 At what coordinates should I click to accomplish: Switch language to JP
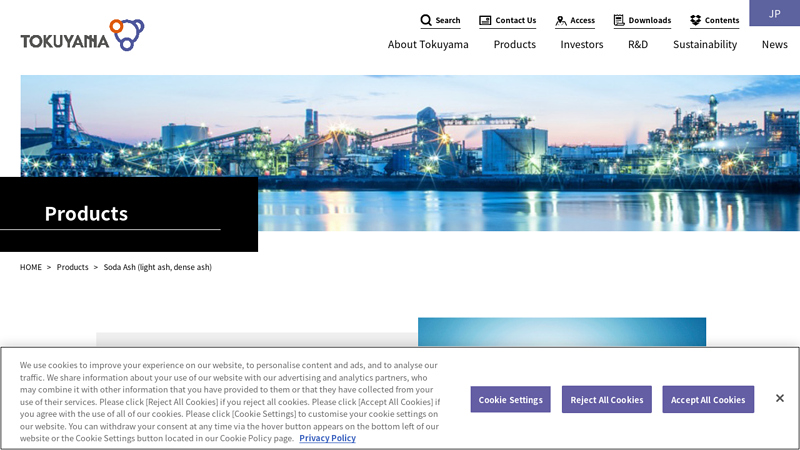[774, 13]
